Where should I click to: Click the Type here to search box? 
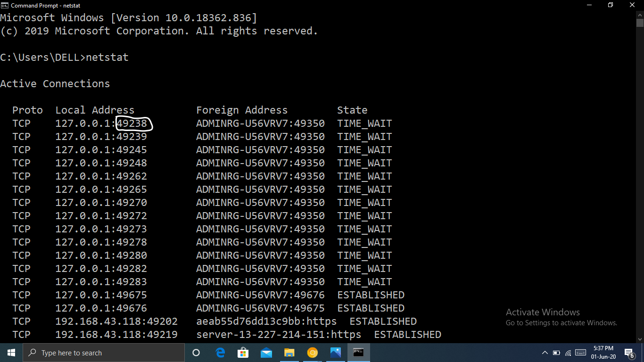104,353
